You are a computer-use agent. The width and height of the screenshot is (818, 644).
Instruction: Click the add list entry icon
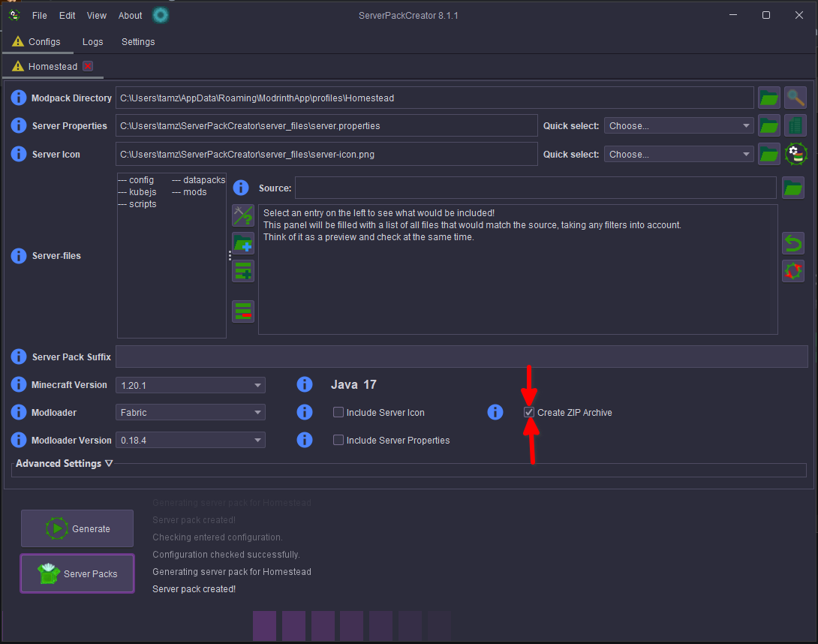pos(243,271)
